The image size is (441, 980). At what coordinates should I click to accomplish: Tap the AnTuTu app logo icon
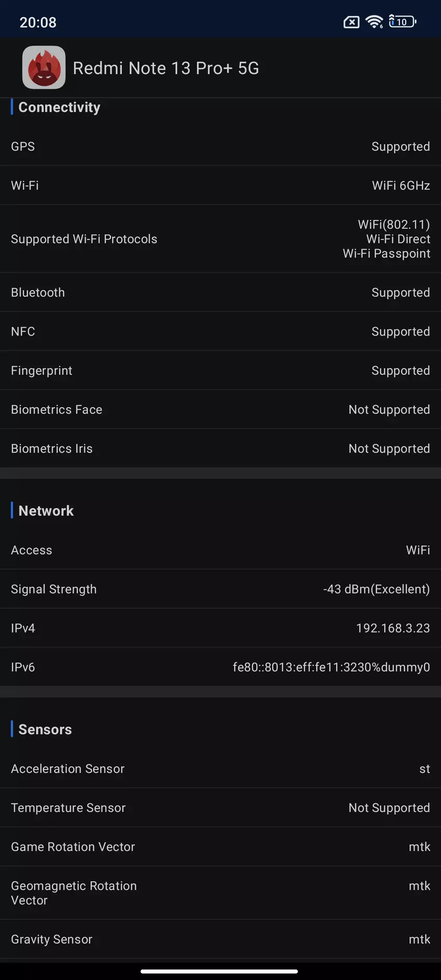click(x=44, y=67)
